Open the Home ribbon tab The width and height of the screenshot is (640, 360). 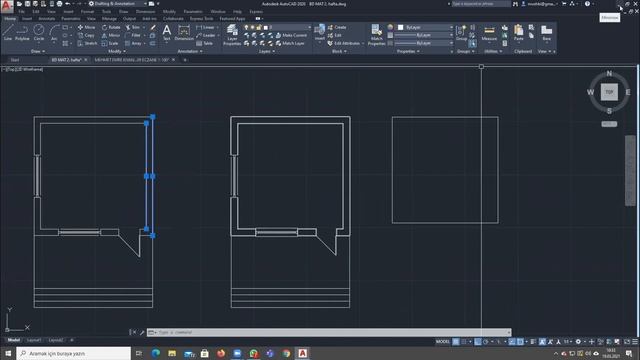tap(10, 19)
